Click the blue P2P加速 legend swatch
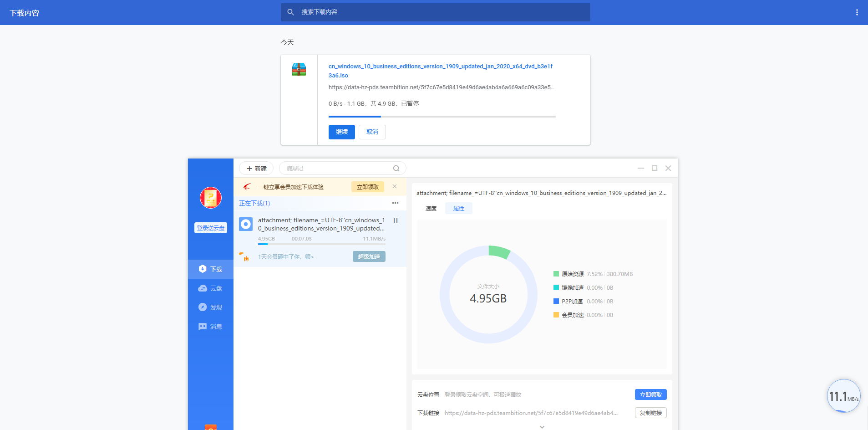868x430 pixels. tap(556, 301)
